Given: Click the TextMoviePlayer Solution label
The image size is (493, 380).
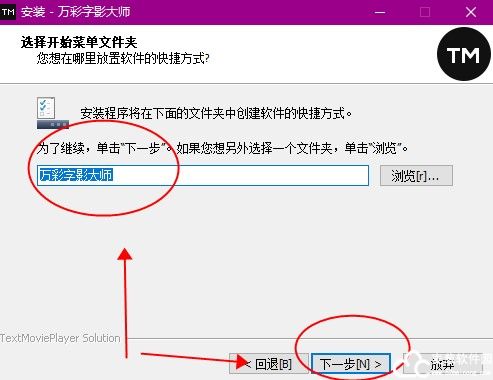Looking at the screenshot, I should [x=60, y=338].
